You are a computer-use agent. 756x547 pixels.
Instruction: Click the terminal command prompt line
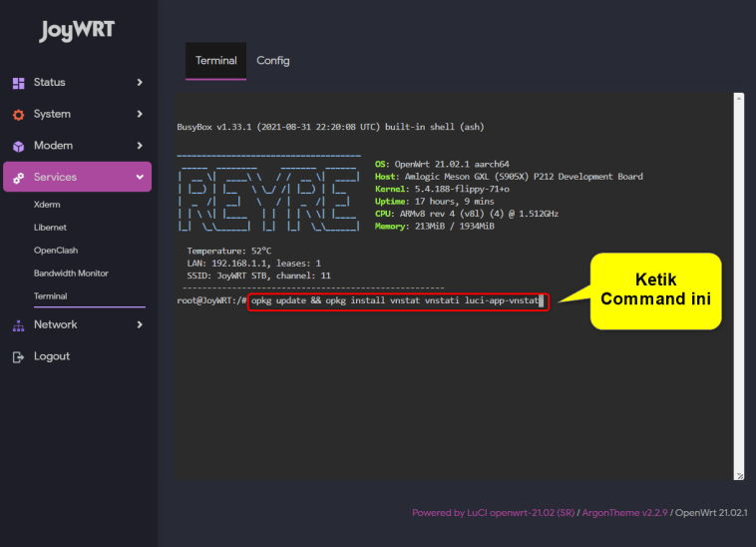360,301
